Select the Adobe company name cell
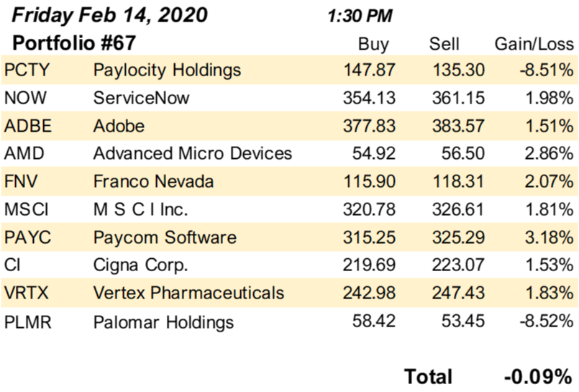The image size is (579, 392). click(x=119, y=126)
